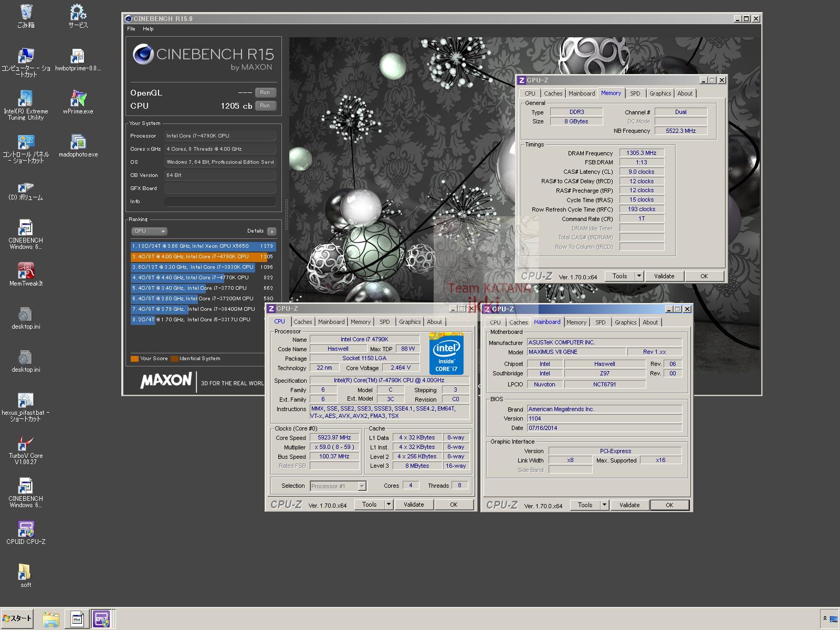840x630 pixels.
Task: Switch to Graphics tab in Memory CPU-Z window
Action: (x=660, y=93)
